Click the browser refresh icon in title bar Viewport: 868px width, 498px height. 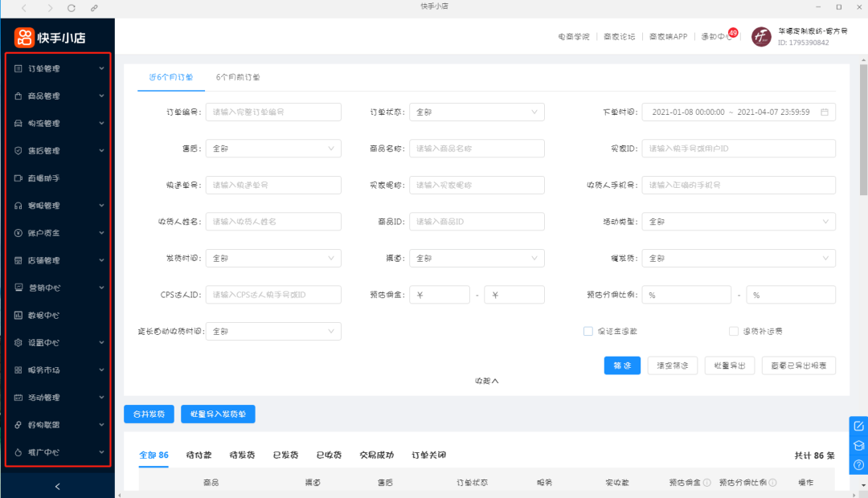72,7
